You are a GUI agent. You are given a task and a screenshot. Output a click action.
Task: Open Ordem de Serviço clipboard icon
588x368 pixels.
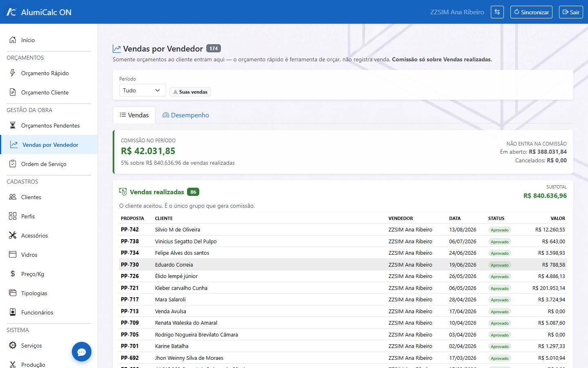pos(13,164)
